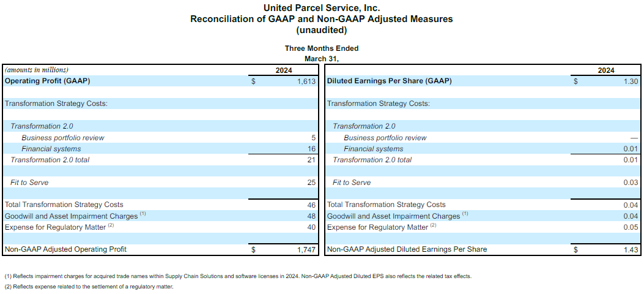Click the value 25 for Fit to Serve
This screenshot has height=294, width=644.
coord(311,182)
